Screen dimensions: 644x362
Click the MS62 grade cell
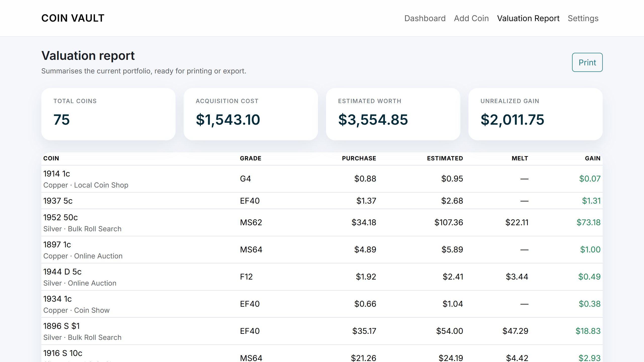pyautogui.click(x=251, y=222)
